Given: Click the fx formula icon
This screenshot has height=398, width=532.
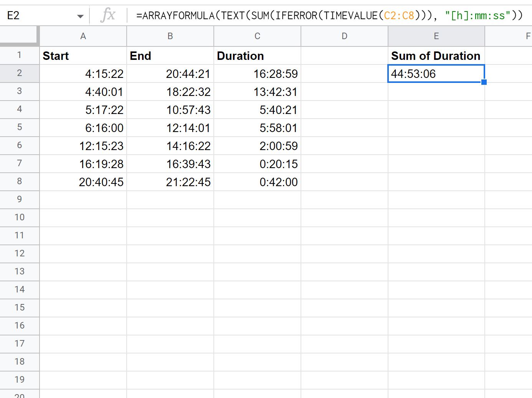Looking at the screenshot, I should coord(108,15).
